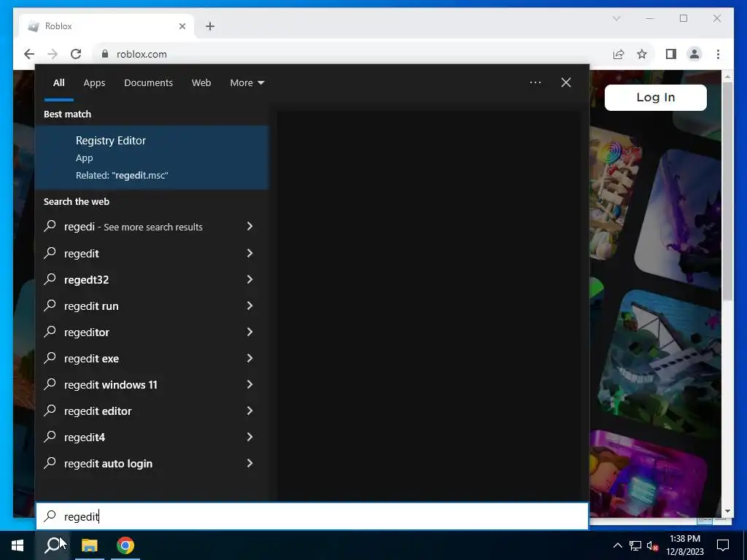Switch to the Documents search tab
The image size is (747, 560).
[x=148, y=83]
